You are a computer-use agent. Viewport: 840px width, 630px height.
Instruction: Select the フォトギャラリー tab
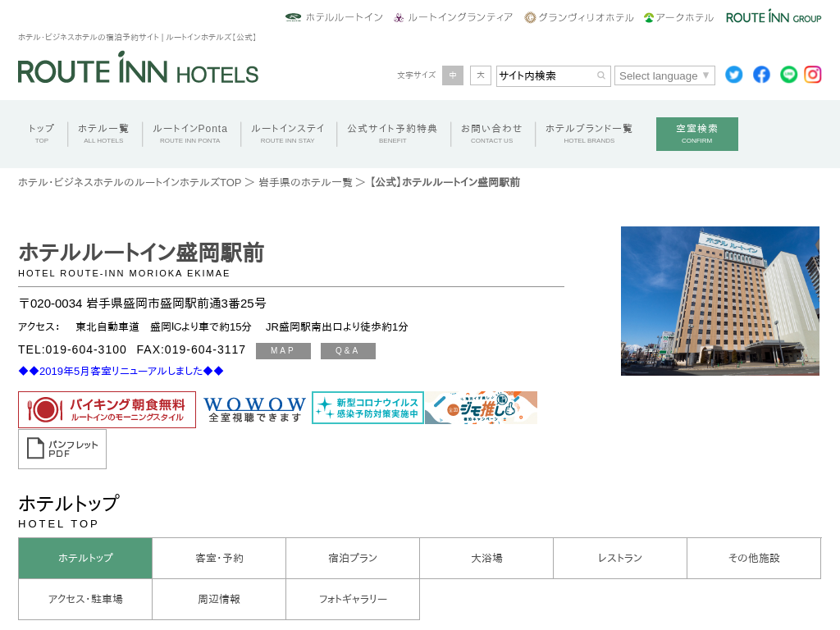click(x=353, y=599)
